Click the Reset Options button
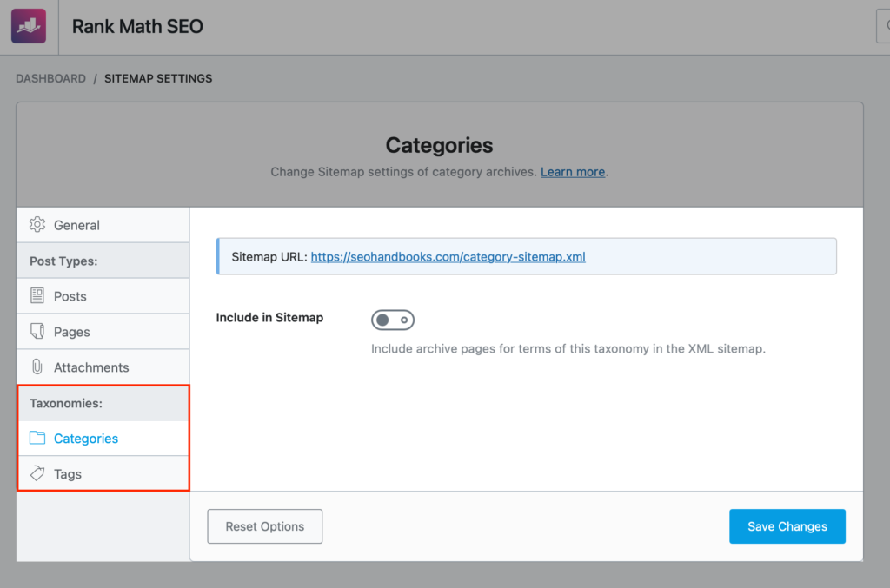The width and height of the screenshot is (890, 588). pyautogui.click(x=265, y=526)
